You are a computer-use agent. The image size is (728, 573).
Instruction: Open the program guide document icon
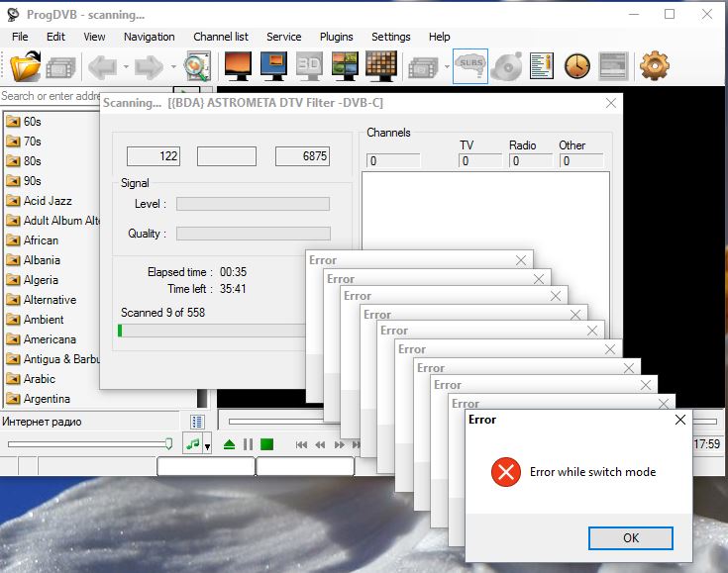tap(541, 66)
